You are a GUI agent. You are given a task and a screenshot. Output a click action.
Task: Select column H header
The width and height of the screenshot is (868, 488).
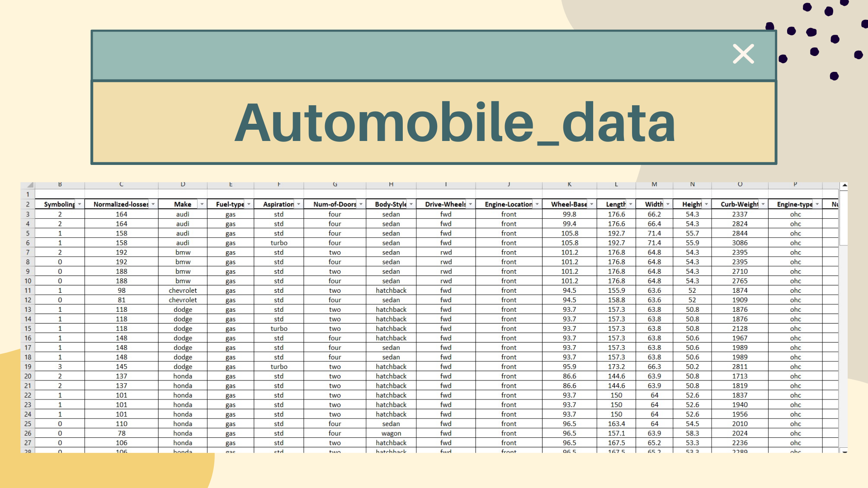391,185
